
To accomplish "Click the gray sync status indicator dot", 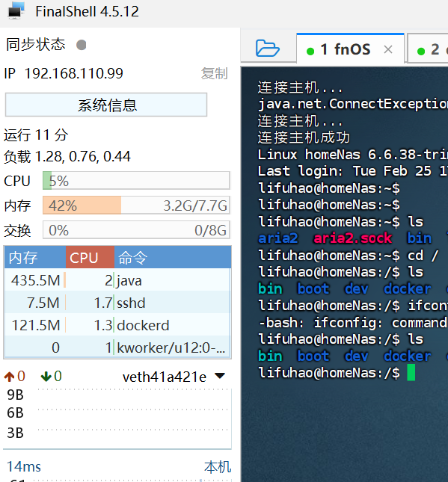I will [82, 45].
